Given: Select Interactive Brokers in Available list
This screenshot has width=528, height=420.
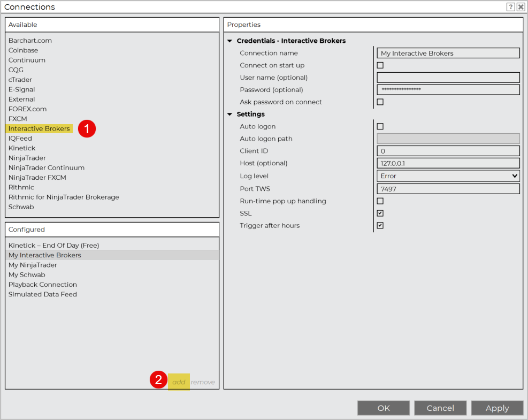Looking at the screenshot, I should coord(39,128).
